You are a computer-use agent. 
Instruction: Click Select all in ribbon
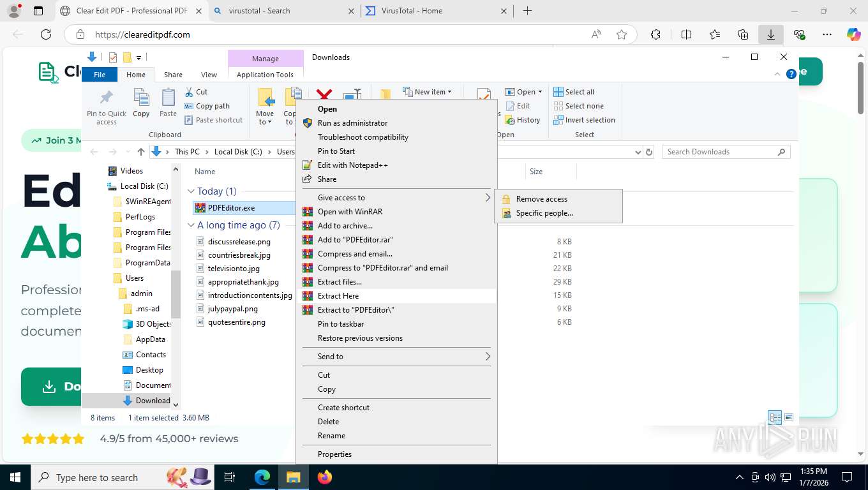pyautogui.click(x=574, y=92)
